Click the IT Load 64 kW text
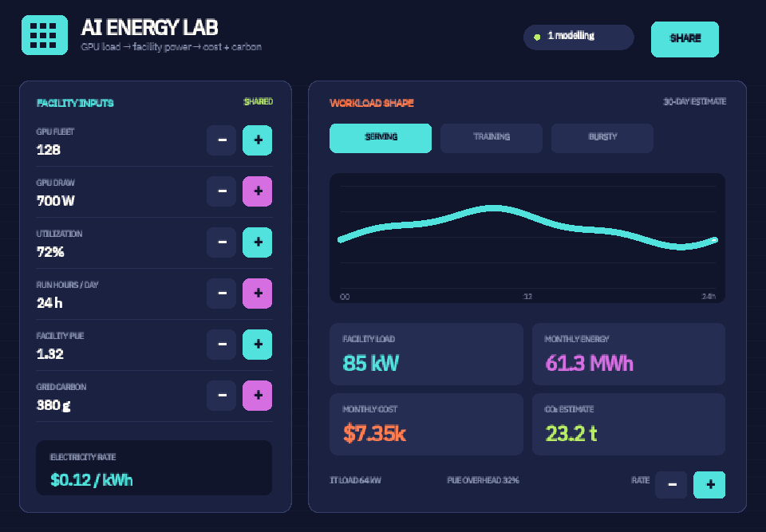766x532 pixels. 355,480
